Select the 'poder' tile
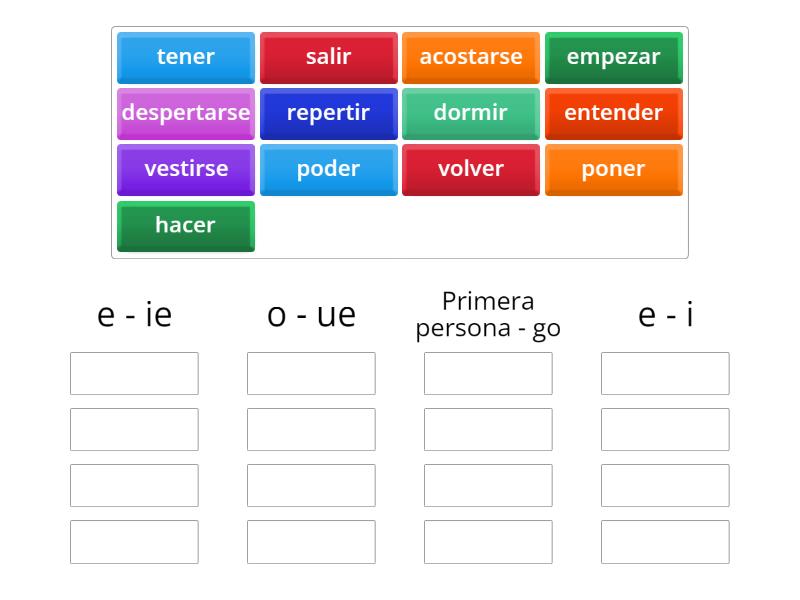Viewport: 800px width, 600px height. click(x=328, y=169)
